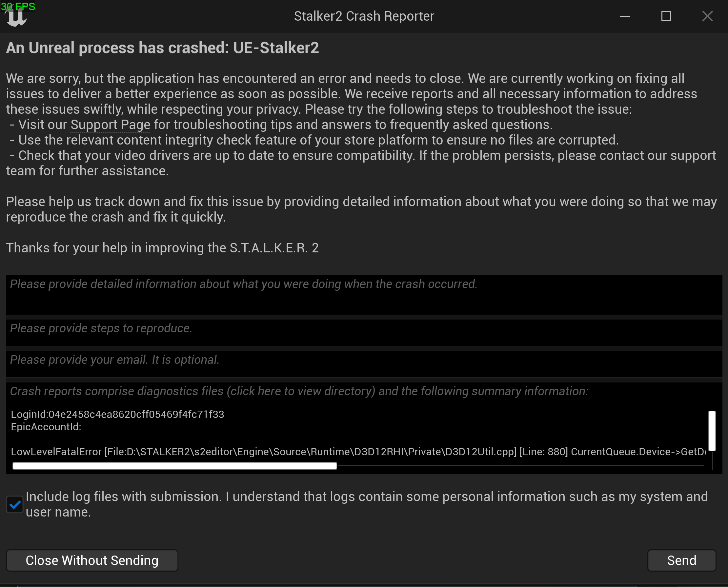This screenshot has height=587, width=728.
Task: Select the optional email input field
Action: (364, 364)
